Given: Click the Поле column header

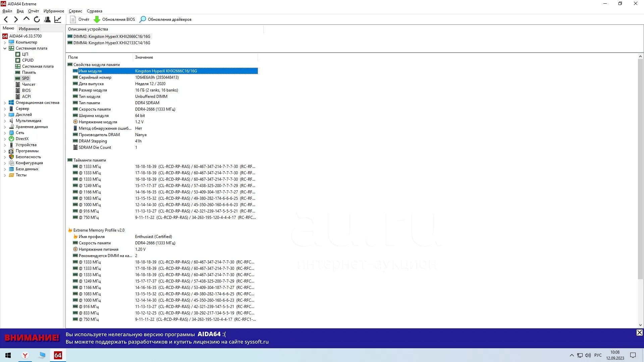Looking at the screenshot, I should [x=100, y=57].
